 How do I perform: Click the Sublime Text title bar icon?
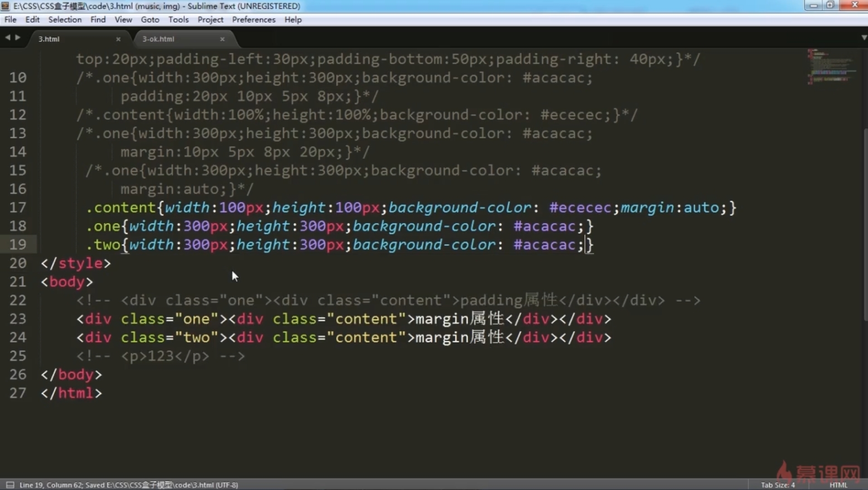tap(5, 6)
